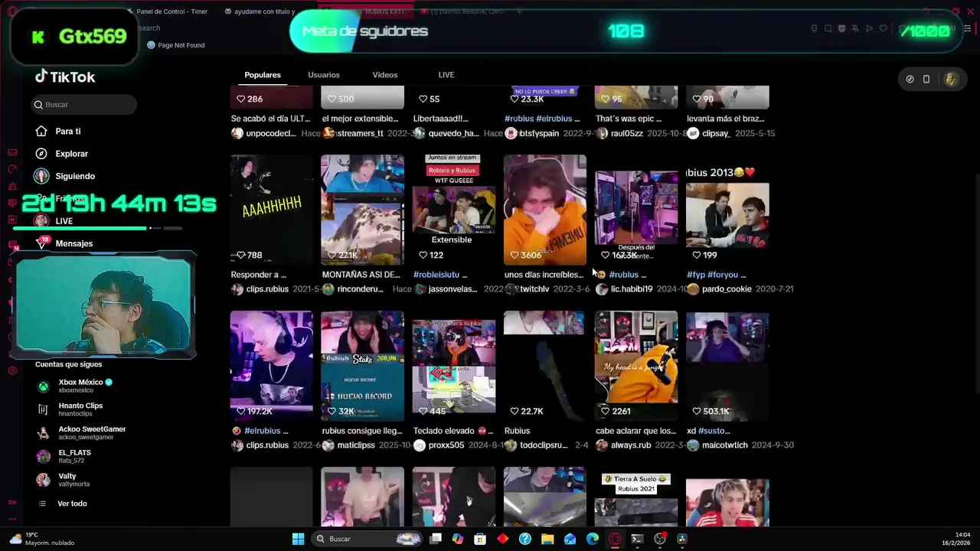The width and height of the screenshot is (980, 551).
Task: Visit pardo_cookie user profile link
Action: [x=727, y=289]
